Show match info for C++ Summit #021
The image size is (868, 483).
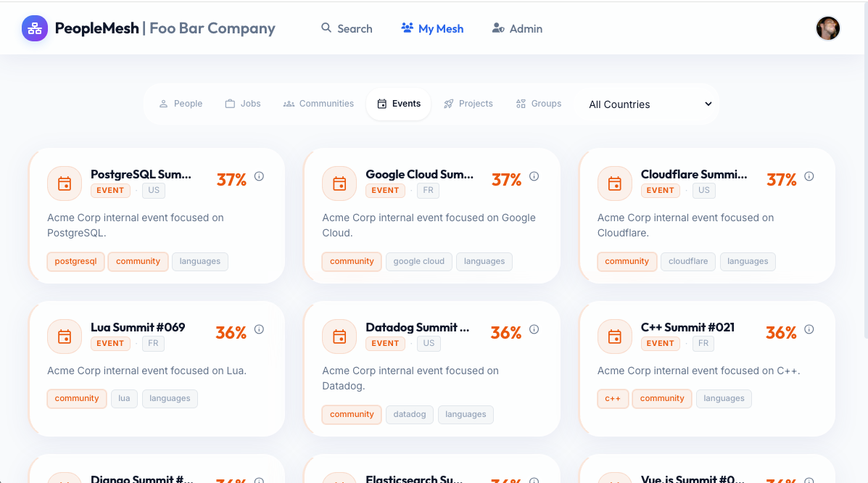(x=809, y=329)
